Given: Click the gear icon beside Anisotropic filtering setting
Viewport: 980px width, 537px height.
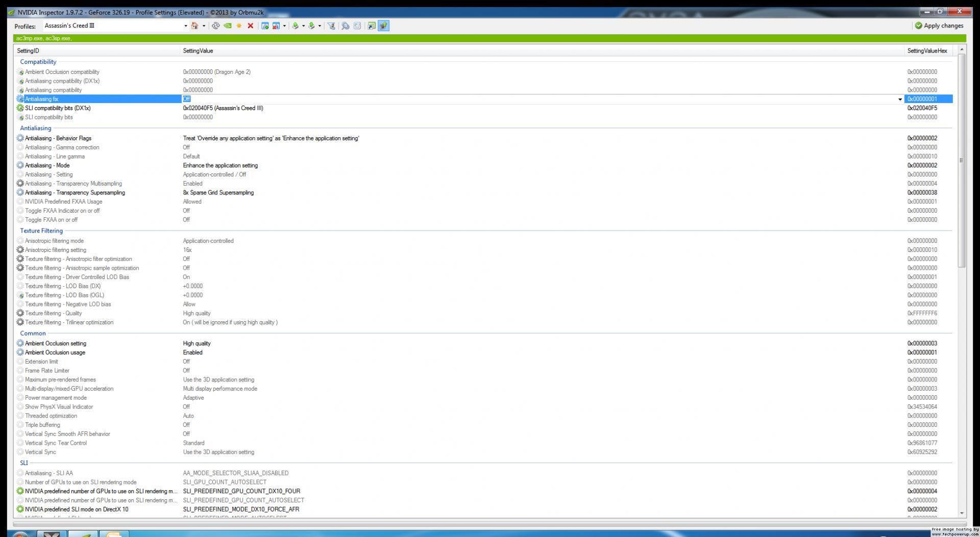Looking at the screenshot, I should pyautogui.click(x=20, y=250).
